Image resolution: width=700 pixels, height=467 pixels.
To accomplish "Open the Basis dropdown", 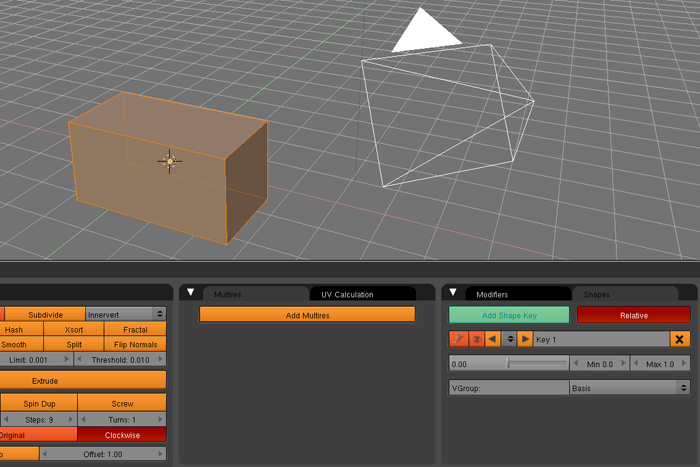I will [x=629, y=388].
